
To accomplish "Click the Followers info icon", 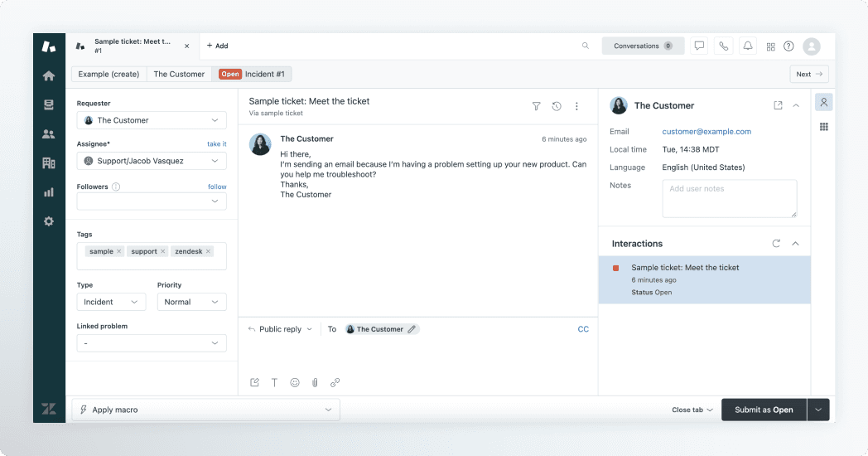I will tap(116, 187).
